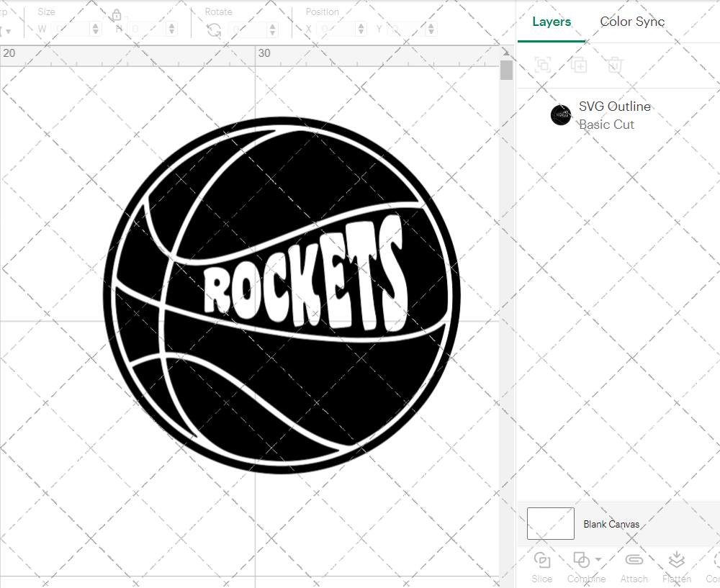Click the Blank Canvas label

click(x=611, y=524)
